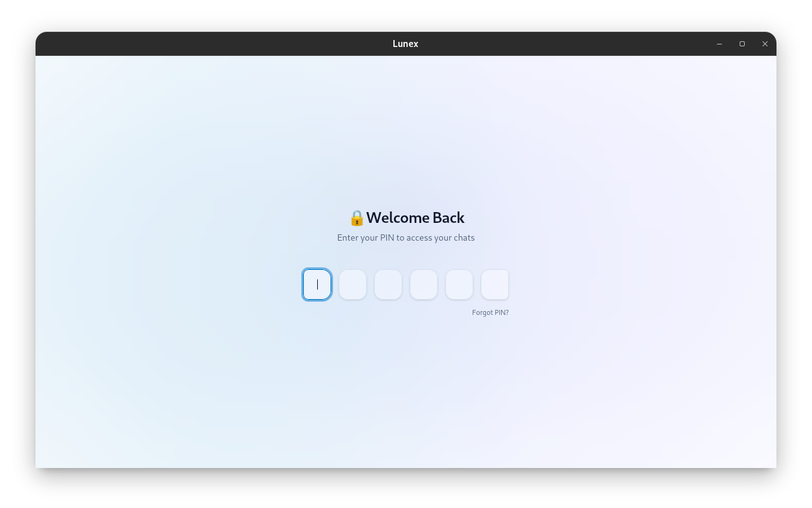
Task: Click the padlock icon beside Welcome Back
Action: click(357, 218)
